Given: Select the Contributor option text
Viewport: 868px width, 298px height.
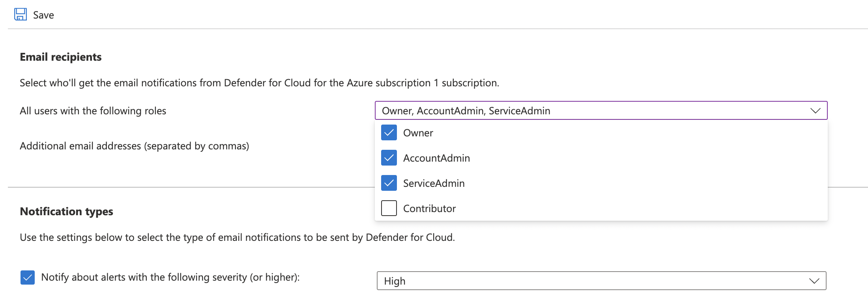Looking at the screenshot, I should [x=429, y=209].
